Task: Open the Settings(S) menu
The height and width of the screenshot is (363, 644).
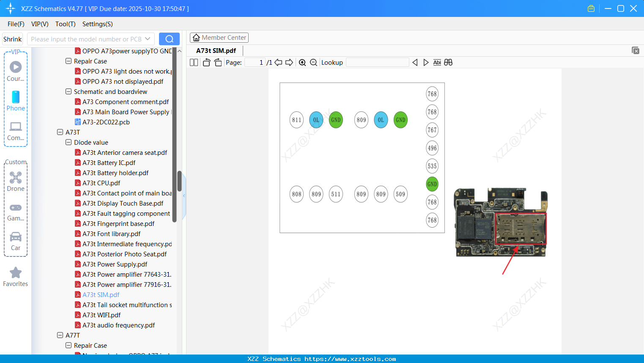Action: [98, 24]
